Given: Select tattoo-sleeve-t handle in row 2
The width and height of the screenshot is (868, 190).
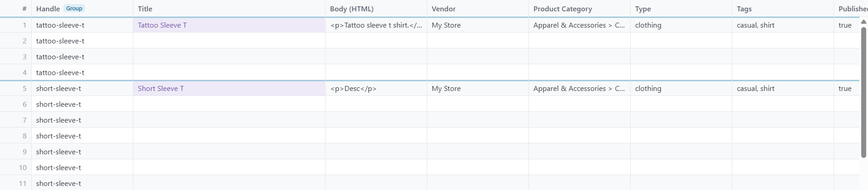Looking at the screenshot, I should click(x=82, y=41).
